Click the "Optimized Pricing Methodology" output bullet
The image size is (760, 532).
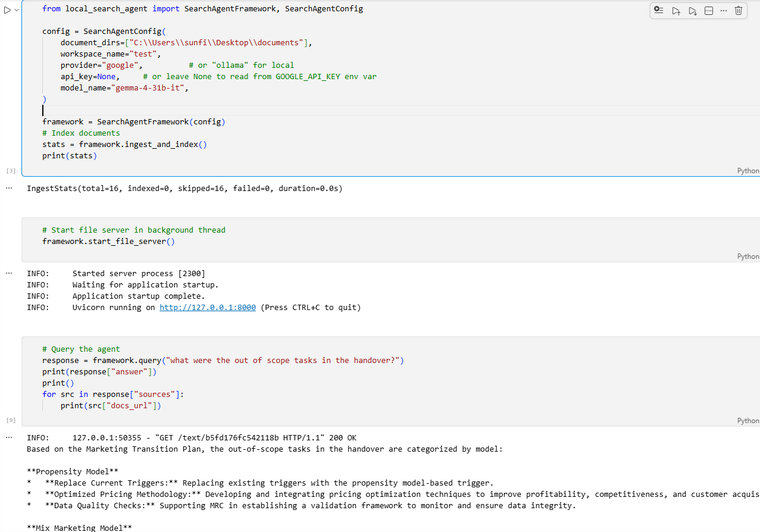coord(393,494)
